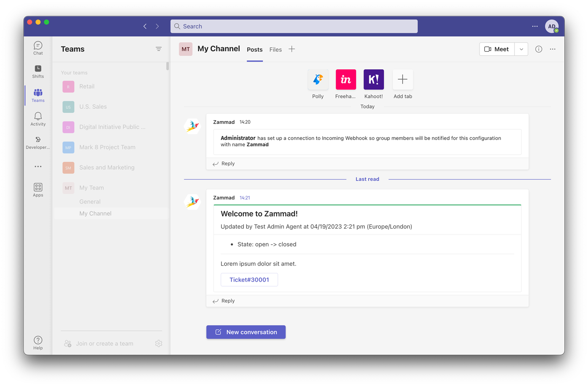The image size is (588, 386).
Task: Open the Shifts app
Action: click(x=38, y=72)
